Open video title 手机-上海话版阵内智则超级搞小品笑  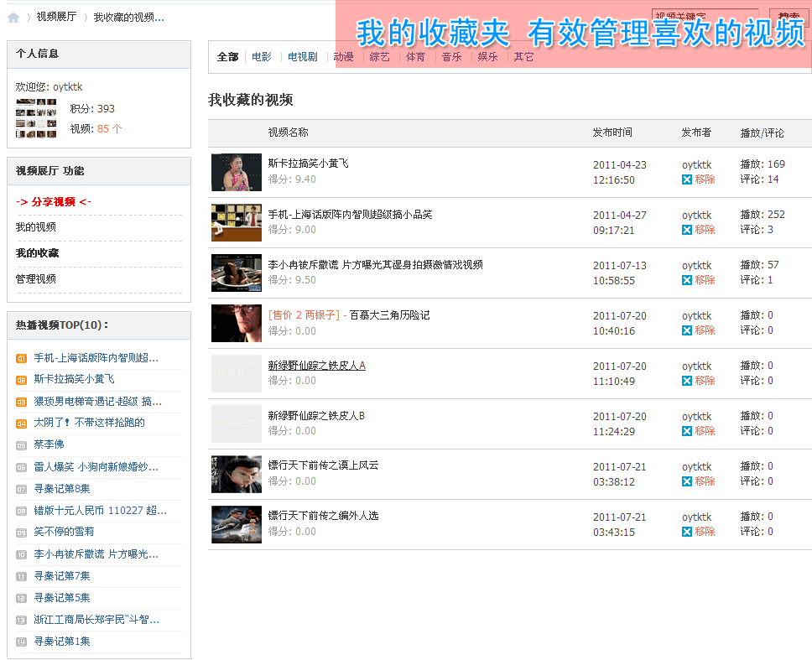[x=350, y=215]
